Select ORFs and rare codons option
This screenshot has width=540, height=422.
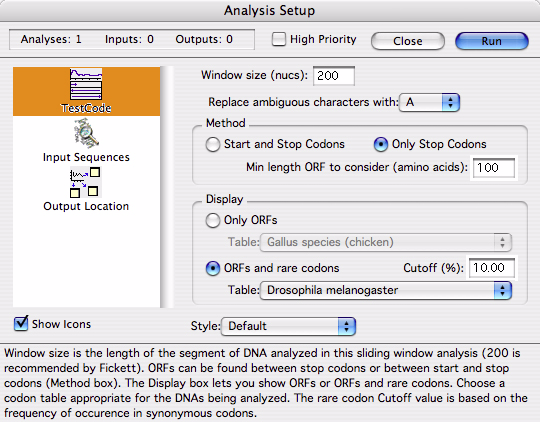coord(213,268)
